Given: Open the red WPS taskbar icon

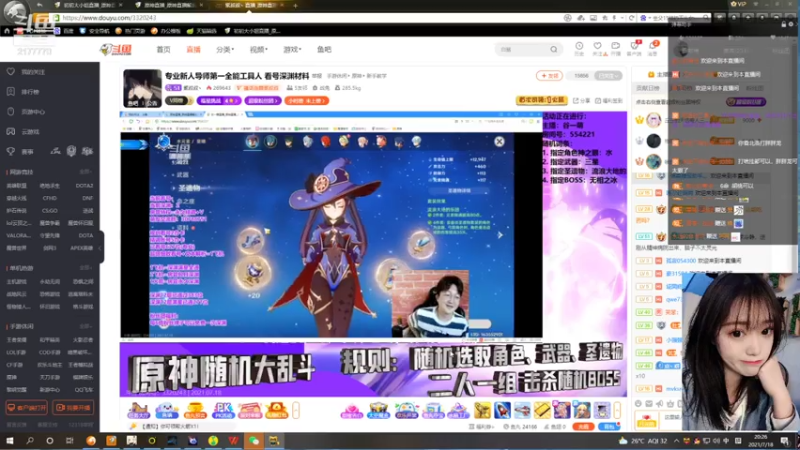Looking at the screenshot, I should click(233, 440).
